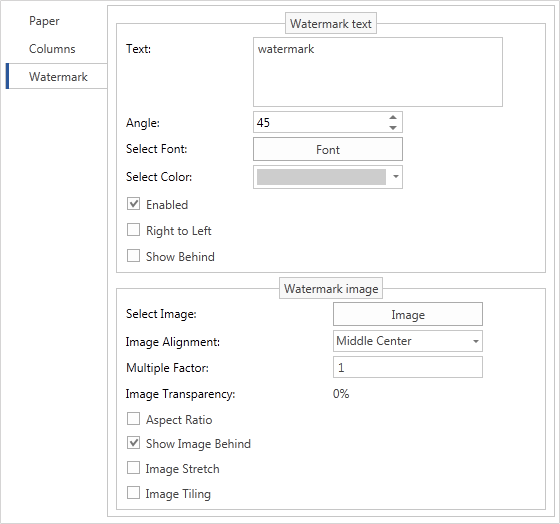Switch to the Columns tab
The height and width of the screenshot is (524, 560).
[x=52, y=49]
